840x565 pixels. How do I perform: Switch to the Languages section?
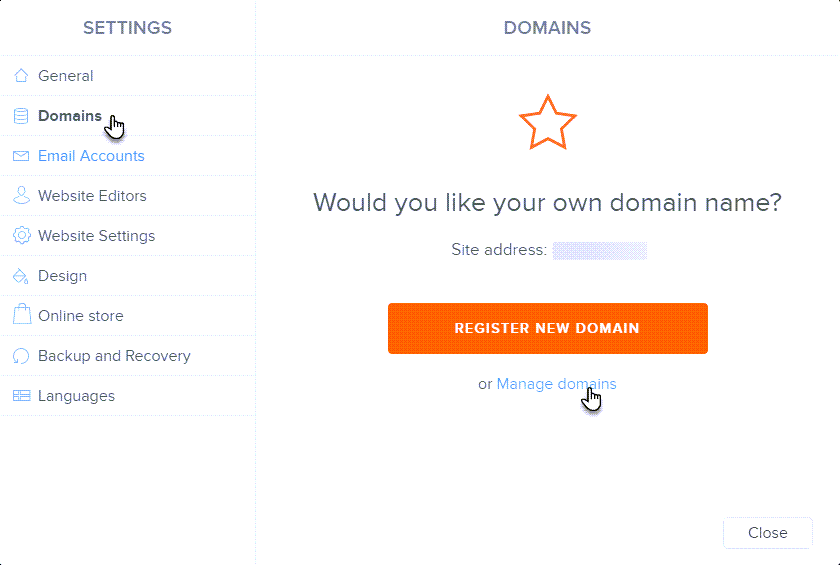tap(76, 396)
